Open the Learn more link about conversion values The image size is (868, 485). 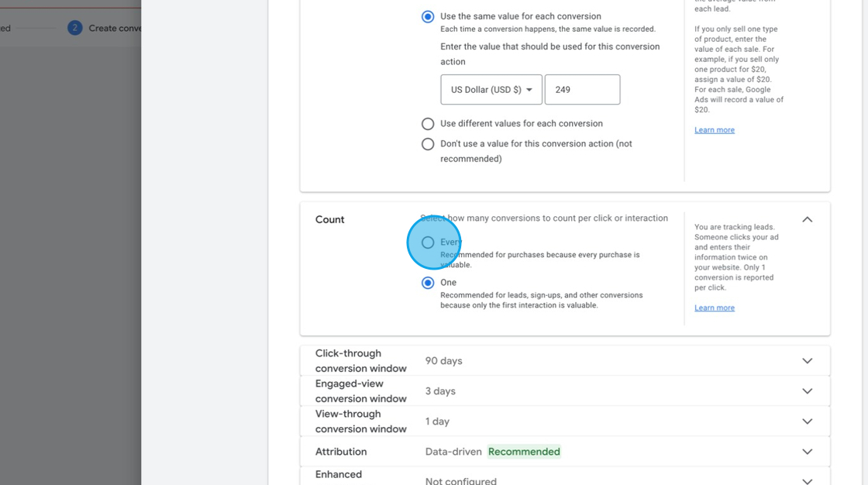click(714, 129)
